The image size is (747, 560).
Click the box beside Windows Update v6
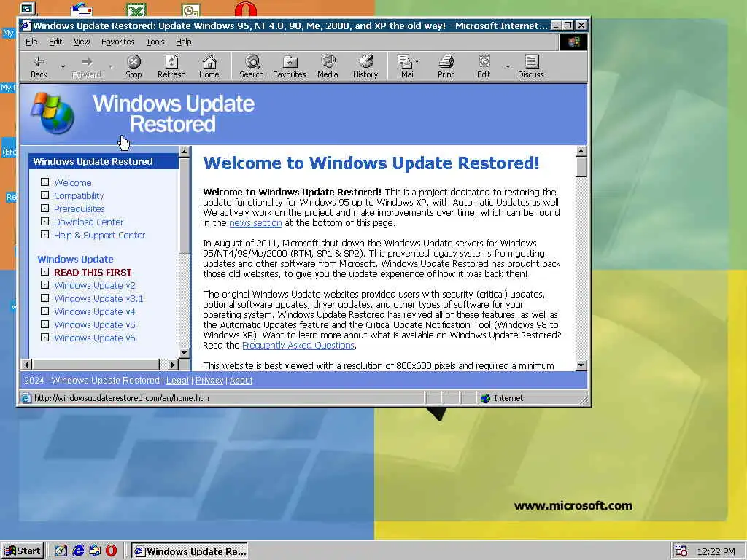(44, 337)
